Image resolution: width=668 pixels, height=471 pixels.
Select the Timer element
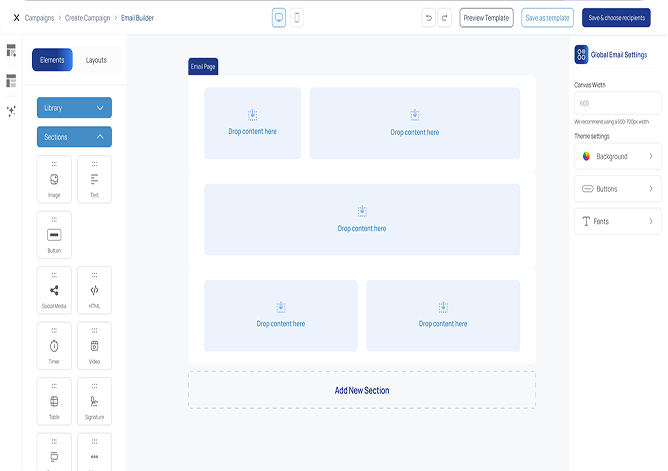point(54,346)
